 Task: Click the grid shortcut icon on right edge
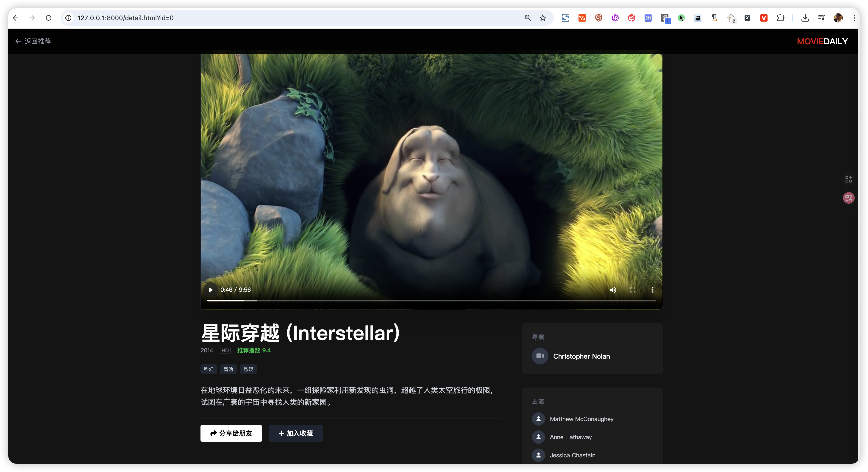point(849,179)
